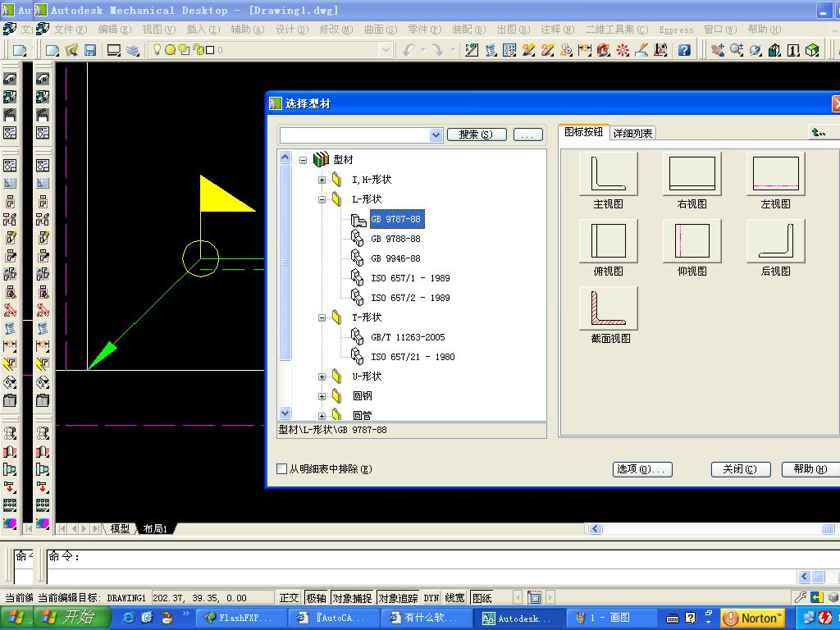840x630 pixels.
Task: Toggle 对象捕捉 object snap
Action: coord(352,598)
